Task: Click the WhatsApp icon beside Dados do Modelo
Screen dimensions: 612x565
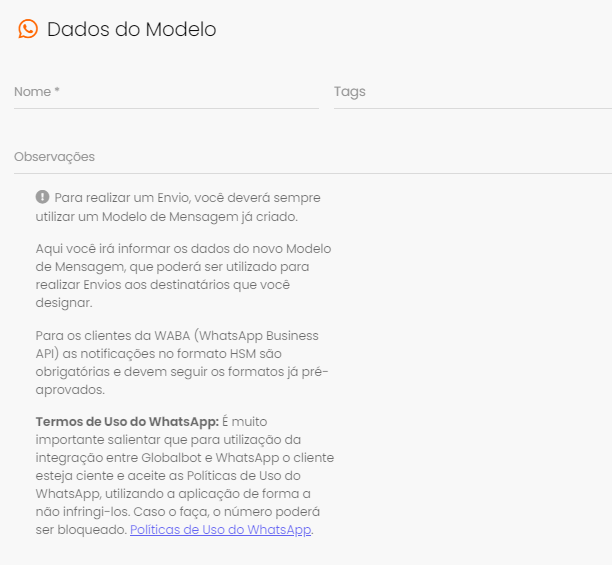Action: pyautogui.click(x=28, y=29)
